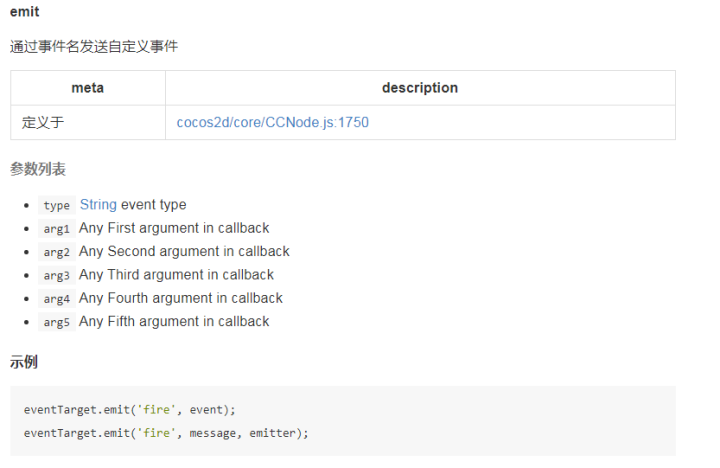
Task: Click the "Any Fifth argument in callback" text
Action: [174, 321]
